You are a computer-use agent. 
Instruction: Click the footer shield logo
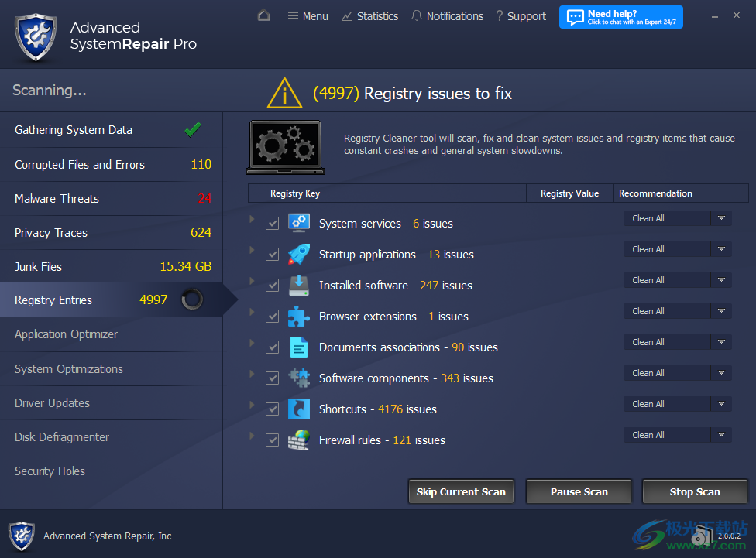click(x=21, y=536)
